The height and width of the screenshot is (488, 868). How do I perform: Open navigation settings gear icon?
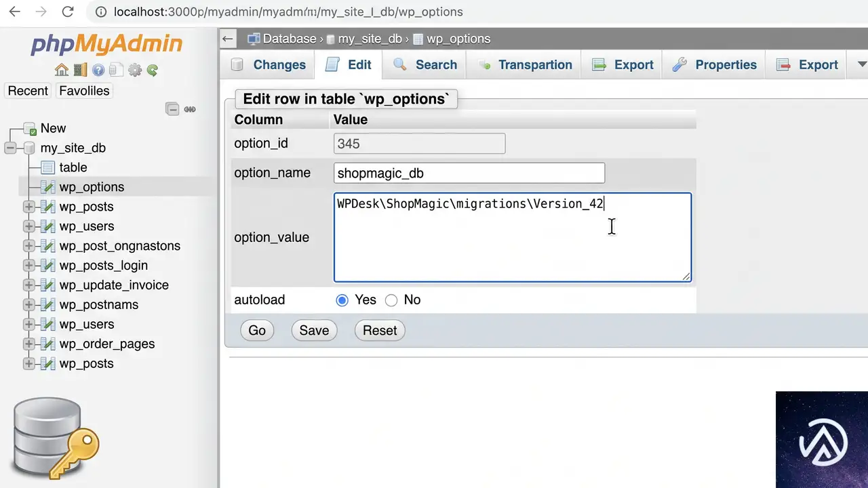pyautogui.click(x=134, y=70)
